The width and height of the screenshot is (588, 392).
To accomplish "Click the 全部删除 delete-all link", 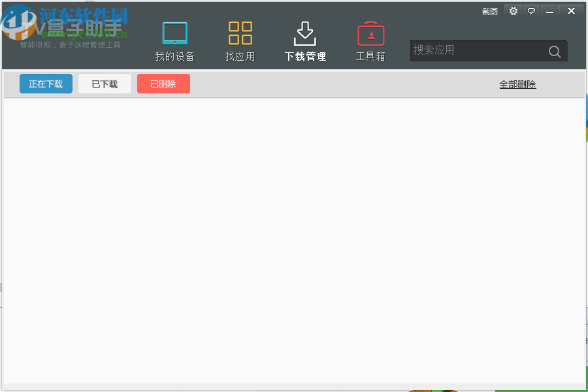I will click(x=517, y=84).
